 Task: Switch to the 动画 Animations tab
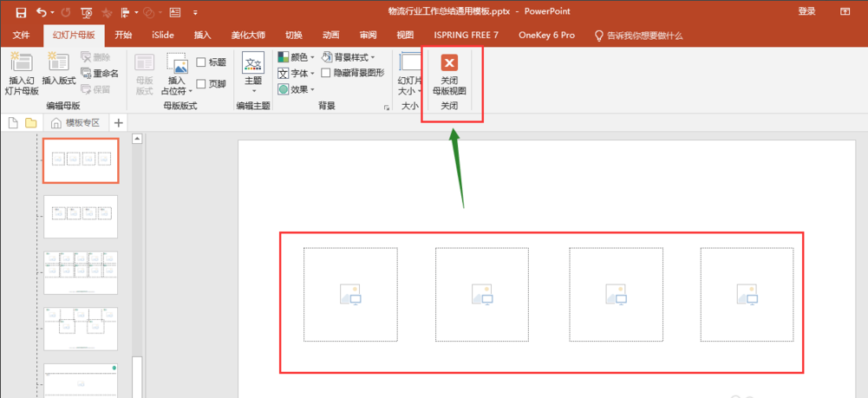[330, 36]
